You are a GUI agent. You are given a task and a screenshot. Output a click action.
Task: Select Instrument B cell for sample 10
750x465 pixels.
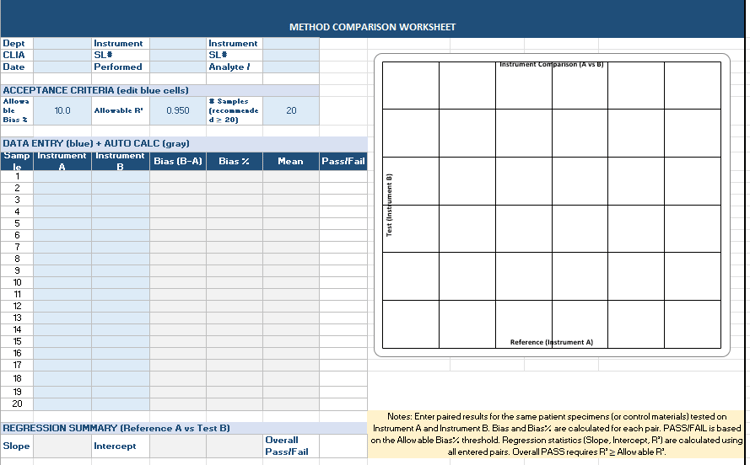tap(120, 282)
